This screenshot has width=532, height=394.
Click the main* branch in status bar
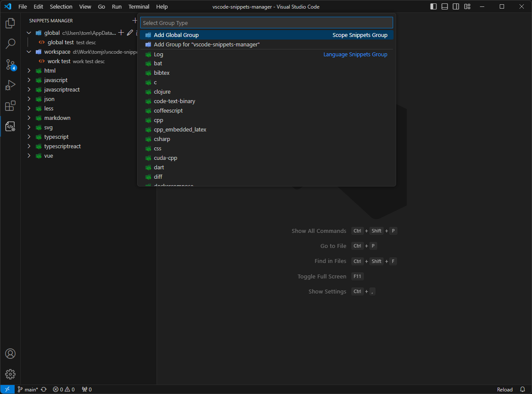pyautogui.click(x=28, y=390)
